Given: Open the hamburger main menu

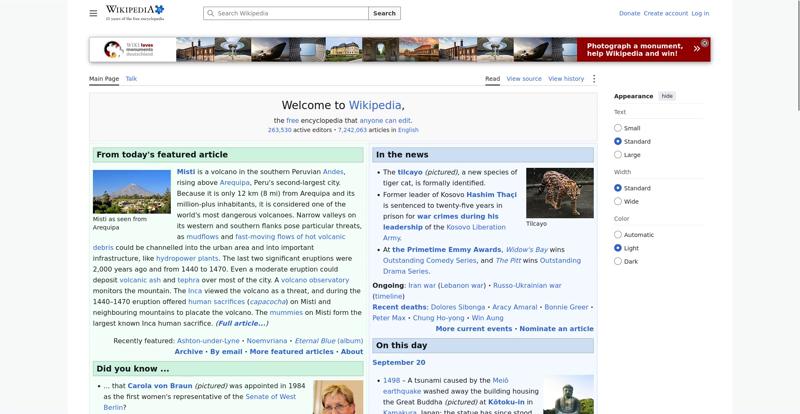Looking at the screenshot, I should tap(93, 13).
